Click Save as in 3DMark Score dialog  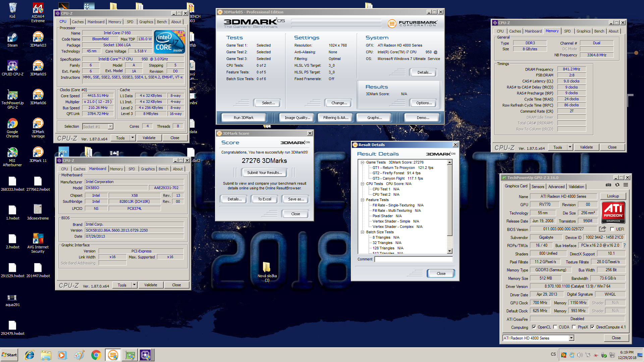[296, 199]
